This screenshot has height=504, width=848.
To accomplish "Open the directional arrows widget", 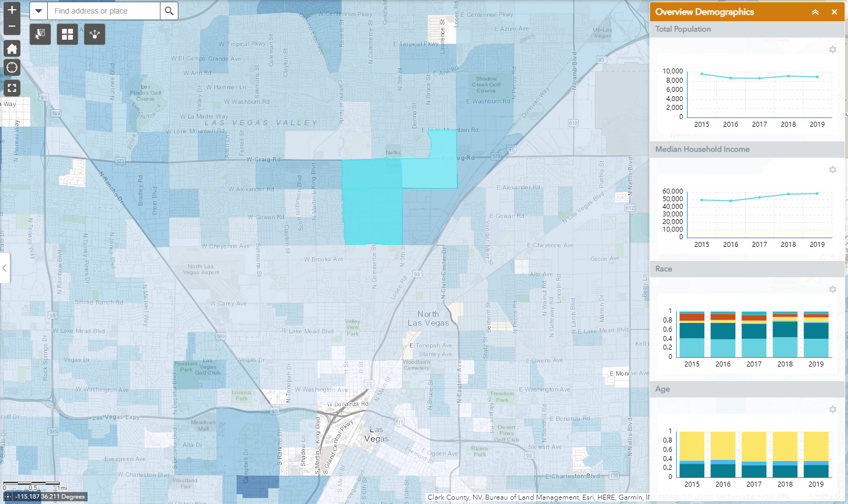I will pyautogui.click(x=95, y=34).
